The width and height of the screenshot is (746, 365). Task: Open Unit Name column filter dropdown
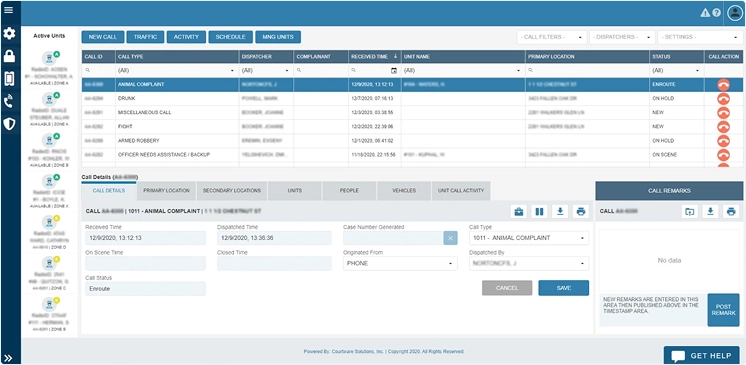pyautogui.click(x=463, y=70)
